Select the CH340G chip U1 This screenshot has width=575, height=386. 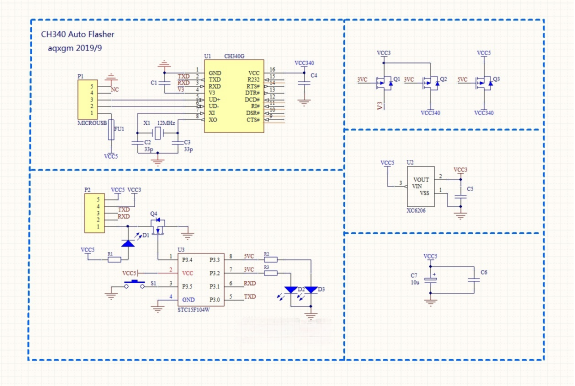click(x=234, y=96)
